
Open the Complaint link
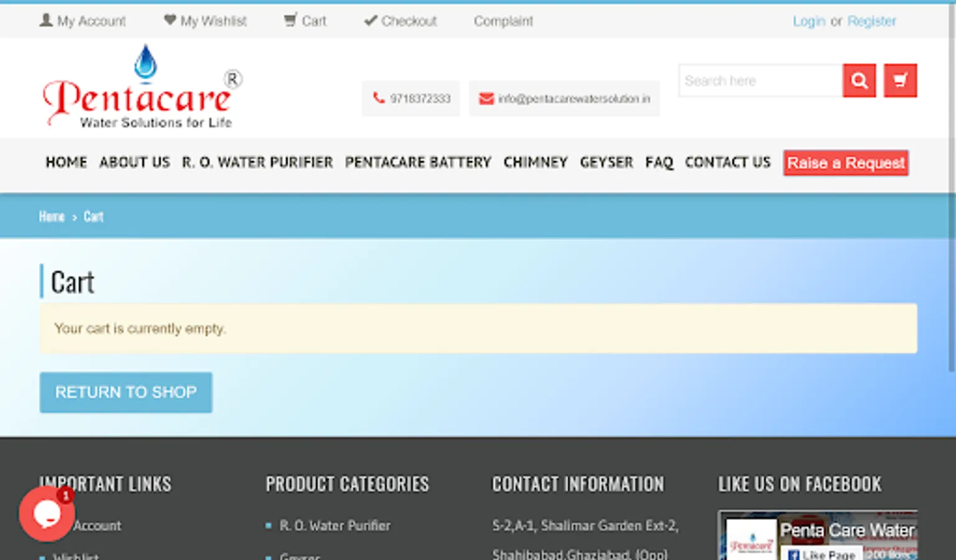(x=504, y=21)
